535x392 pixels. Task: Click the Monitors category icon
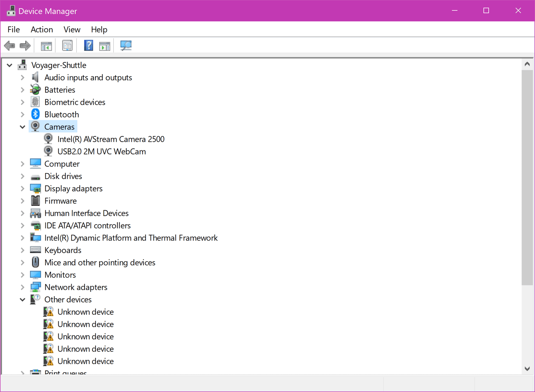[35, 275]
